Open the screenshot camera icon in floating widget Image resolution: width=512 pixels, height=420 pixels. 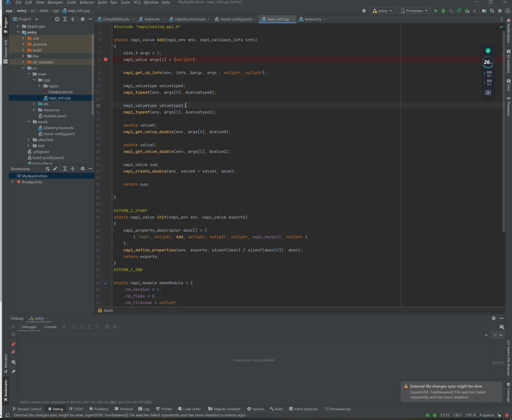pyautogui.click(x=488, y=92)
